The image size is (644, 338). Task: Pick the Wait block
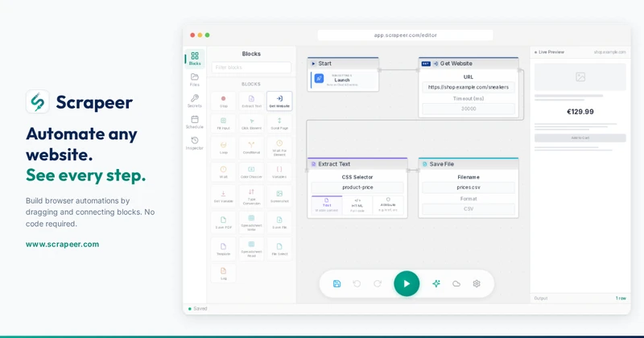(x=224, y=171)
